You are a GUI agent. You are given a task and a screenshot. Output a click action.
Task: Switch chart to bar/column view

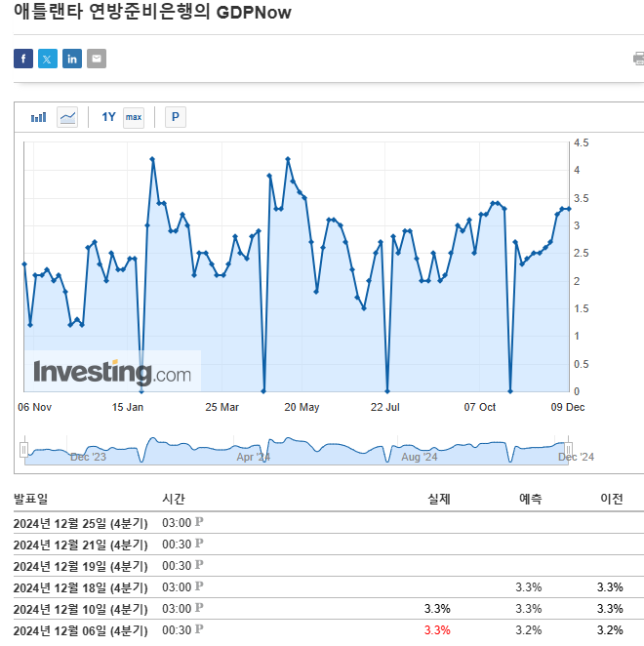click(x=39, y=117)
